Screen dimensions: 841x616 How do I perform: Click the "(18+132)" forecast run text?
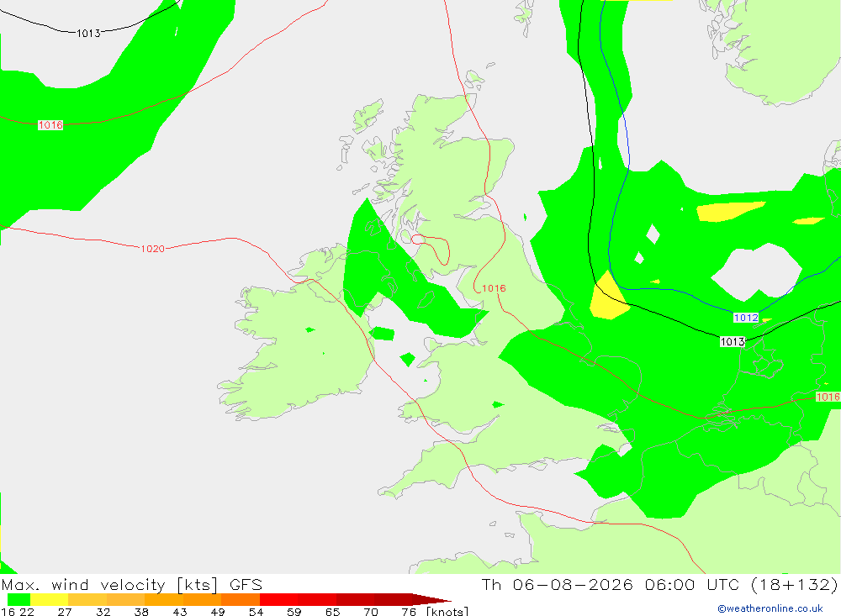pos(794,585)
